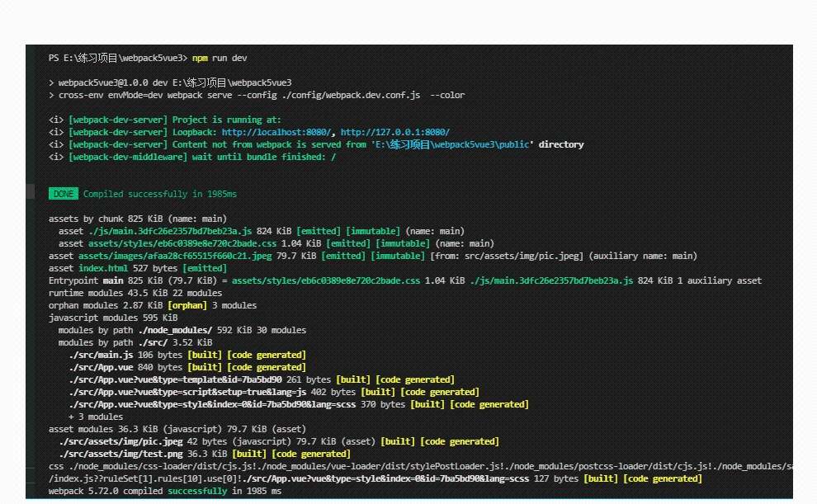This screenshot has width=817, height=504.
Task: Click the index.html asset name
Action: (x=103, y=269)
